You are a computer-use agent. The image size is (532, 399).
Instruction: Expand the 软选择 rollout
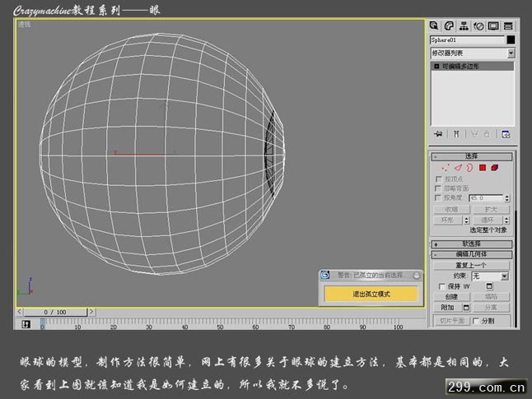(472, 244)
